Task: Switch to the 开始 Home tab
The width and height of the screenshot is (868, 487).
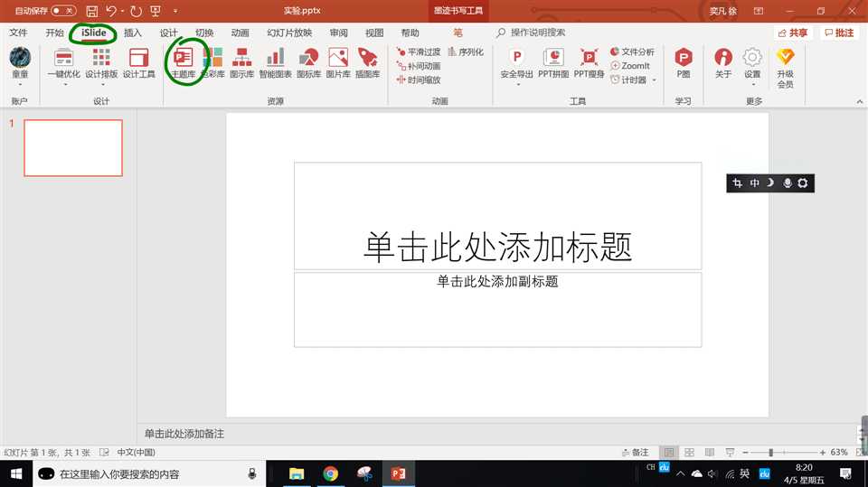Action: pos(54,33)
